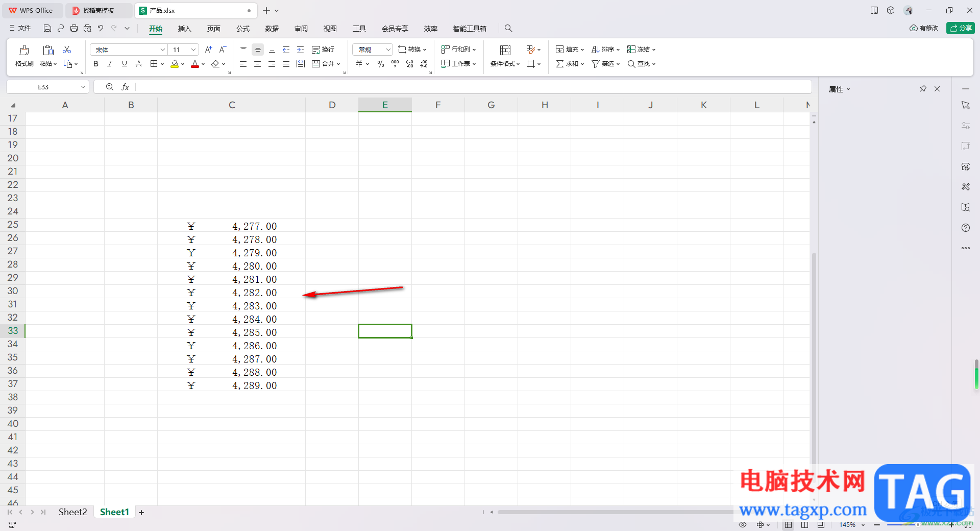Click the percent style icon
Screen dimensions: 980x531
(381, 64)
